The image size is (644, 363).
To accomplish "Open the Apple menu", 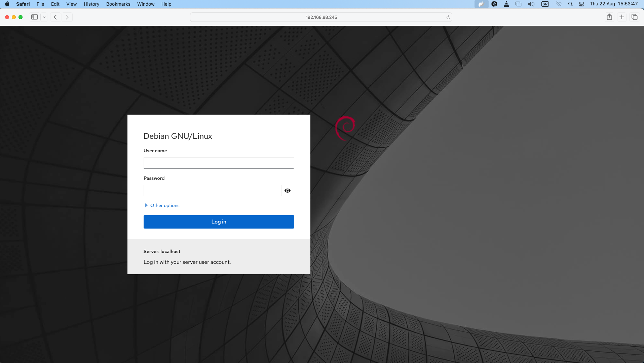I will (7, 4).
